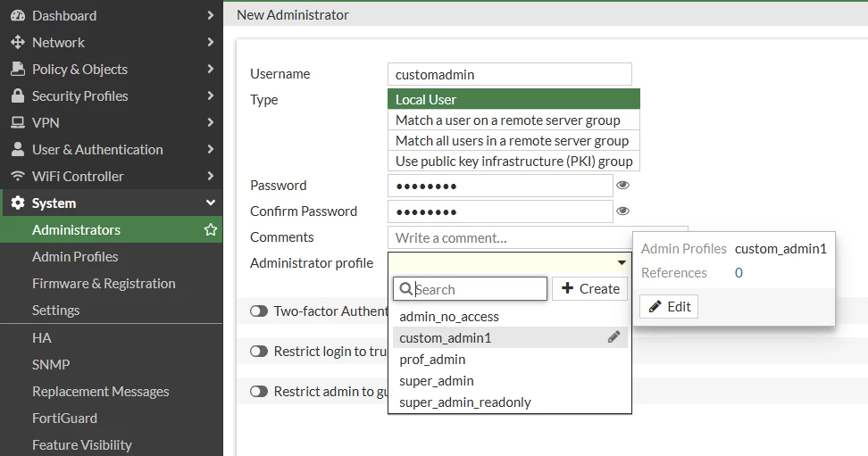Choose custom_admin1 profile
868x456 pixels.
[x=510, y=337]
